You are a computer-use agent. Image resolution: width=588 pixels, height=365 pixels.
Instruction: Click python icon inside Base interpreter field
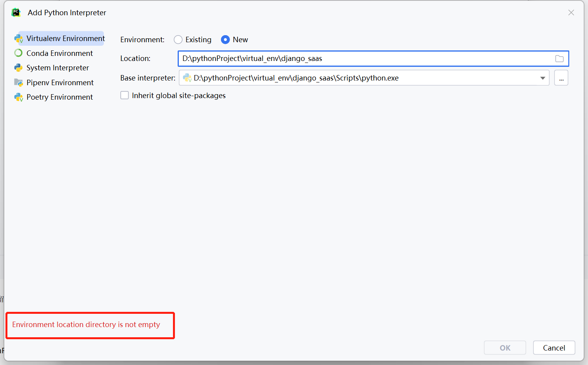point(187,78)
